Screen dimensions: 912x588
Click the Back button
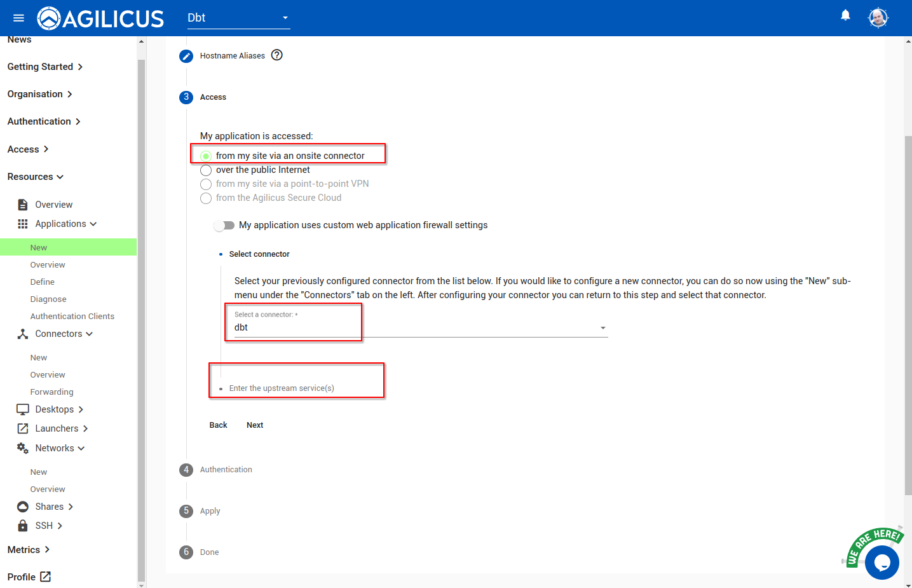218,425
